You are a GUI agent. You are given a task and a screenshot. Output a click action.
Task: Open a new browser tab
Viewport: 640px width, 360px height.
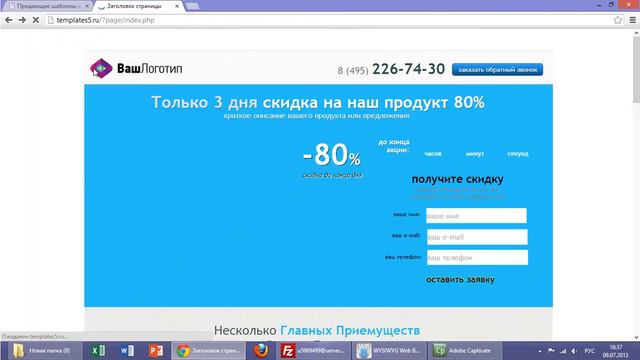pos(192,6)
